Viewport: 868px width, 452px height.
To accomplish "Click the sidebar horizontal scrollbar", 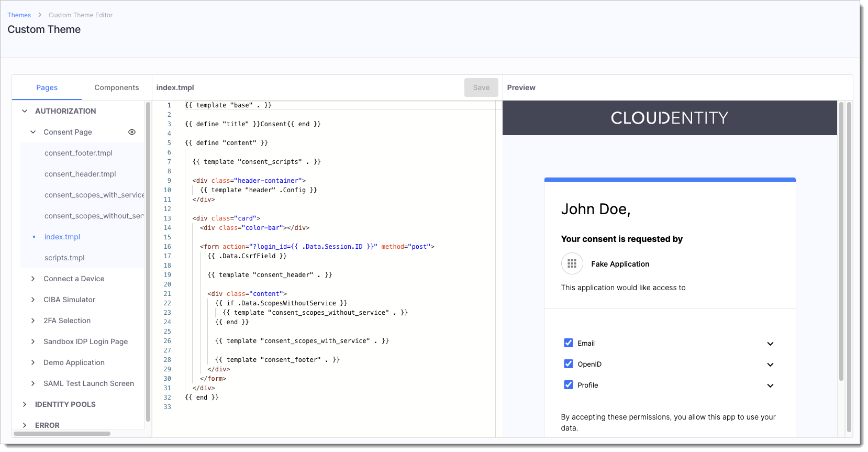I will tap(62, 434).
